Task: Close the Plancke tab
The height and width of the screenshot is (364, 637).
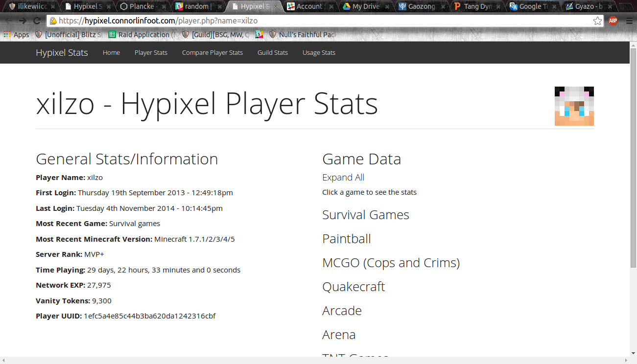Action: pos(164,6)
